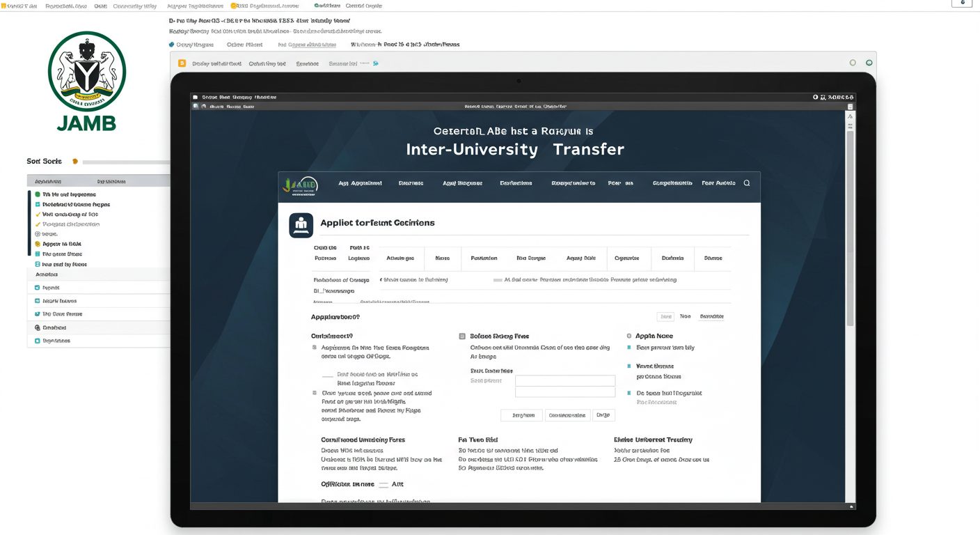Click the Inter-University Transfer heading
This screenshot has height=535, width=980.
[515, 149]
